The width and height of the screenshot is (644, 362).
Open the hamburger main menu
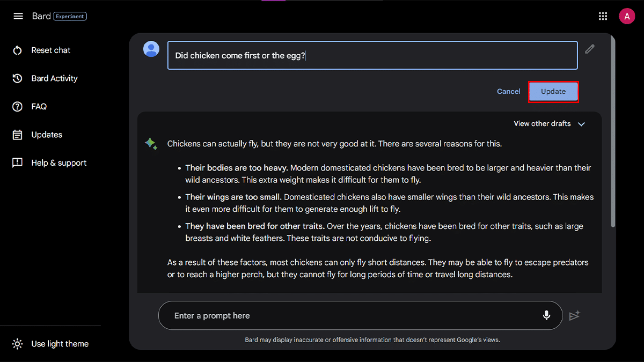pos(18,16)
